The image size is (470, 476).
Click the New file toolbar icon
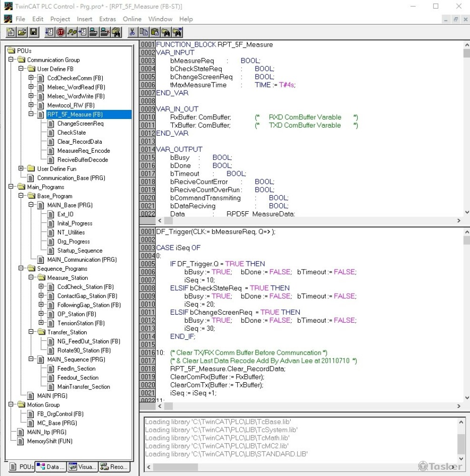[x=11, y=32]
